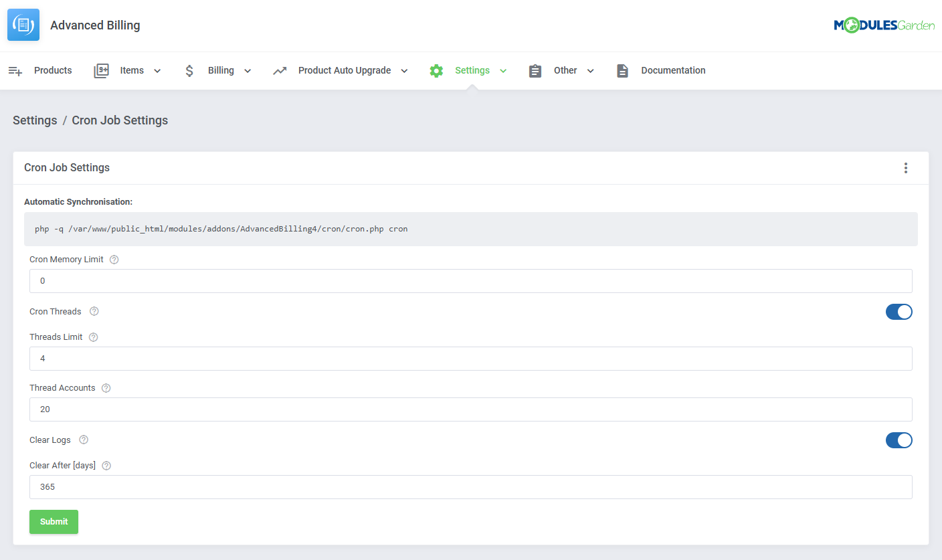Click the green Submit button
This screenshot has height=560, width=942.
pyautogui.click(x=54, y=522)
